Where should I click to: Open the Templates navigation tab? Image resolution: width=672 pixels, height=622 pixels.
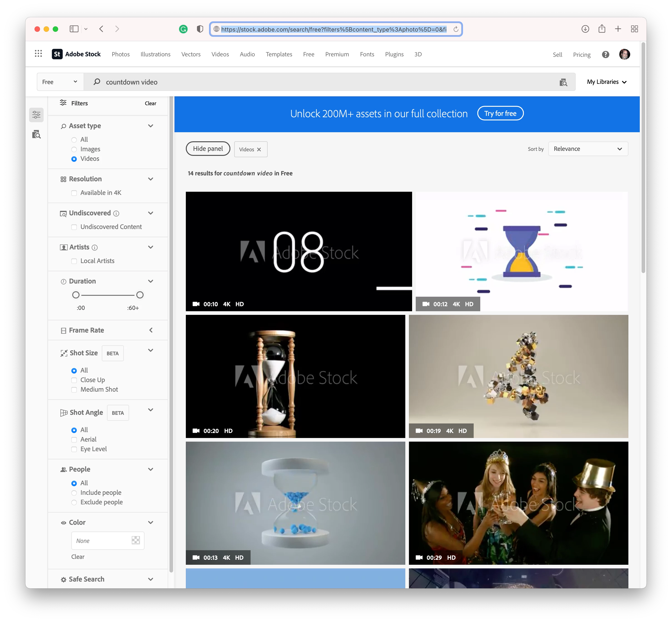pos(279,54)
